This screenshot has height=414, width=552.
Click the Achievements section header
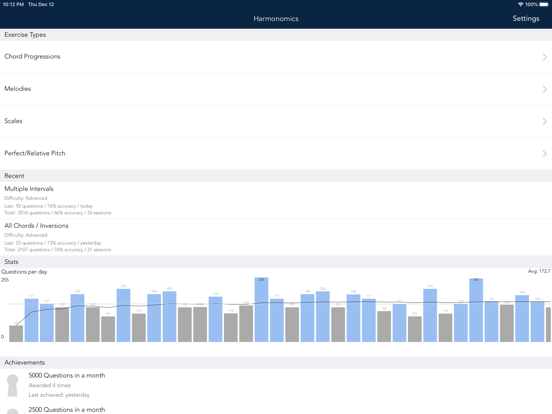(276, 363)
